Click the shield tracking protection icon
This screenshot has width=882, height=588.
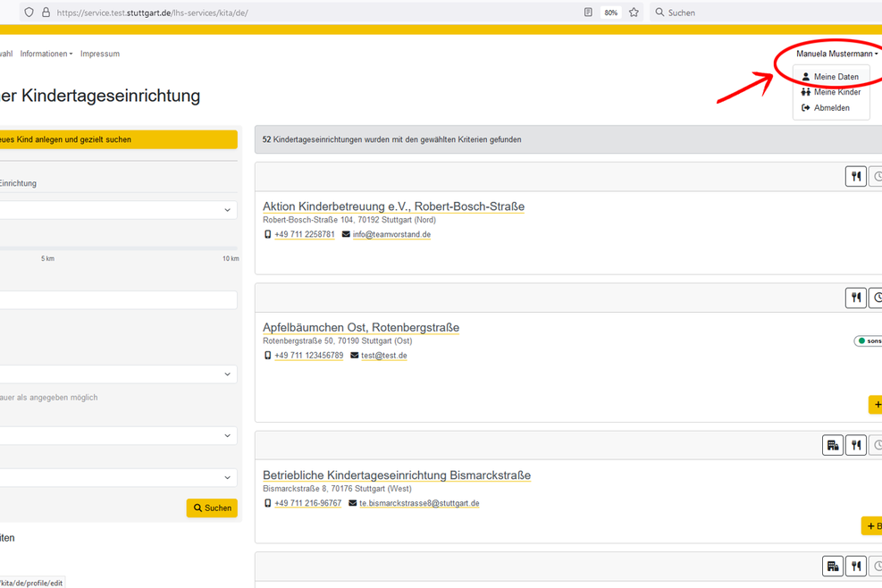coord(29,13)
